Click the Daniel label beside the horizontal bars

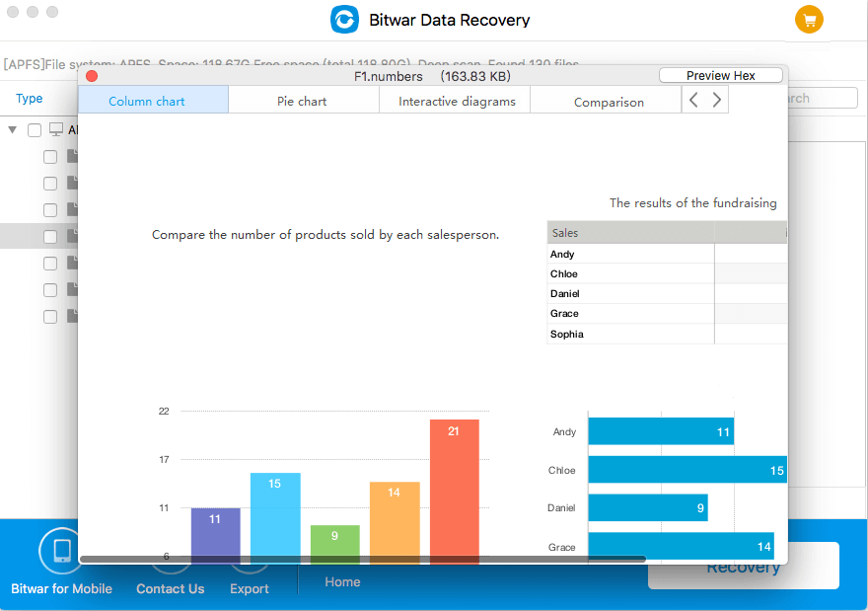coord(561,508)
